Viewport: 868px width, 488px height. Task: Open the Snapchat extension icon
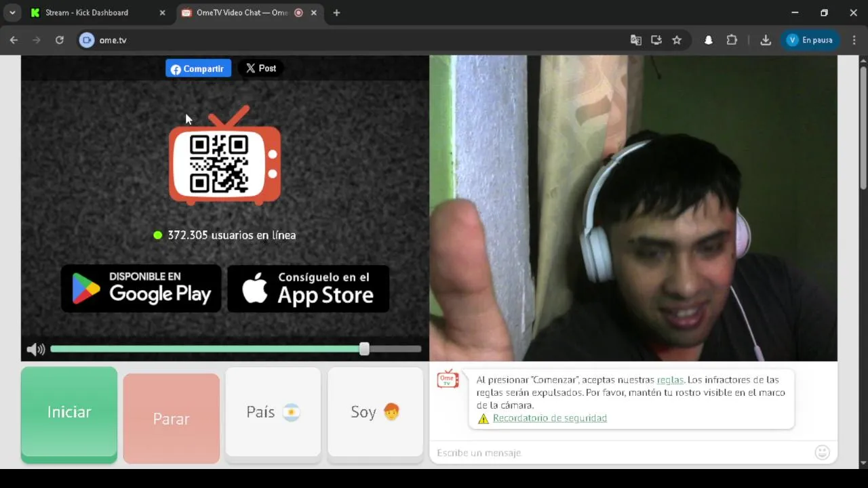[709, 40]
